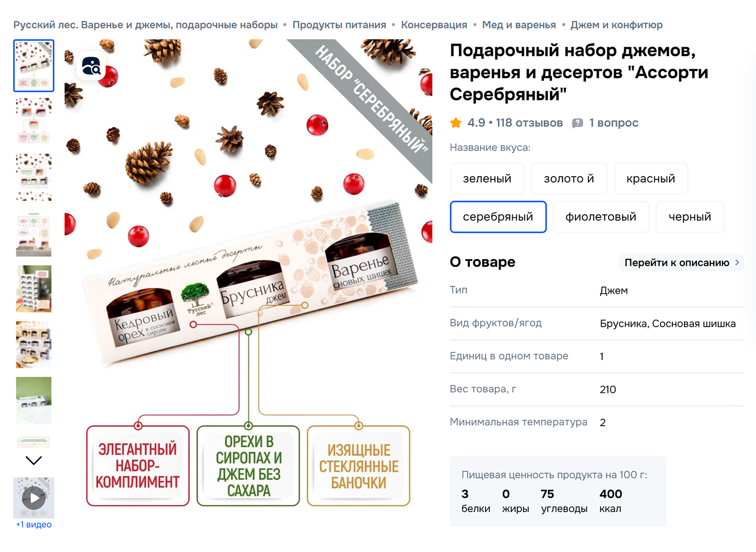Click the question bubble icon near '1 вопрос'
Screen dimensions: 756x552
click(x=577, y=123)
